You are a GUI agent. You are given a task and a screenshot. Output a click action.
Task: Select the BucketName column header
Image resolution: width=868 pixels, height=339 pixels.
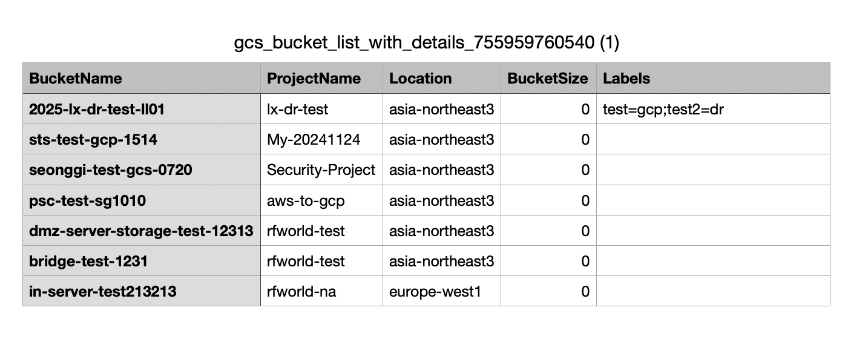[x=142, y=78]
